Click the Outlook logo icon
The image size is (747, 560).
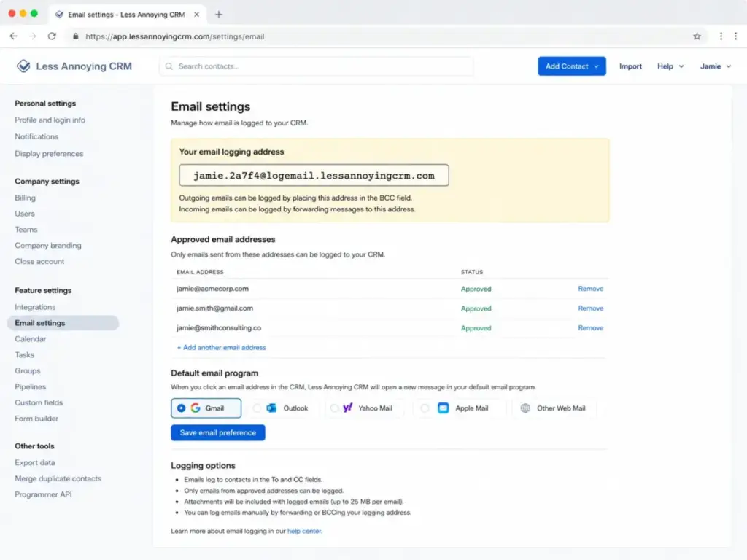(x=271, y=408)
